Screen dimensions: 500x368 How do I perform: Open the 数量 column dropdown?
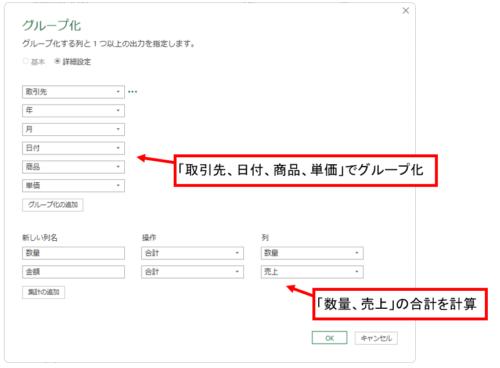coord(312,253)
